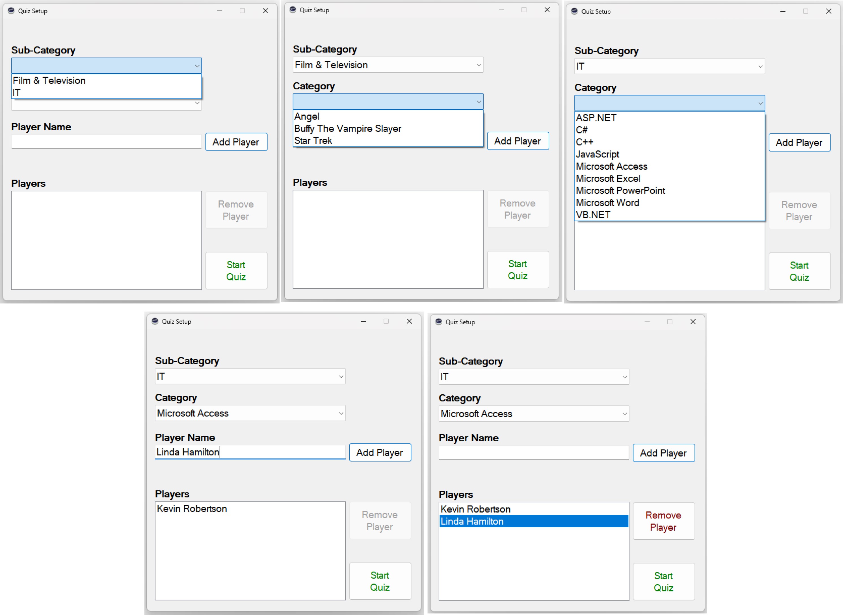
Task: Pick 'Star Trek' in the Category dropdown list
Action: point(313,141)
